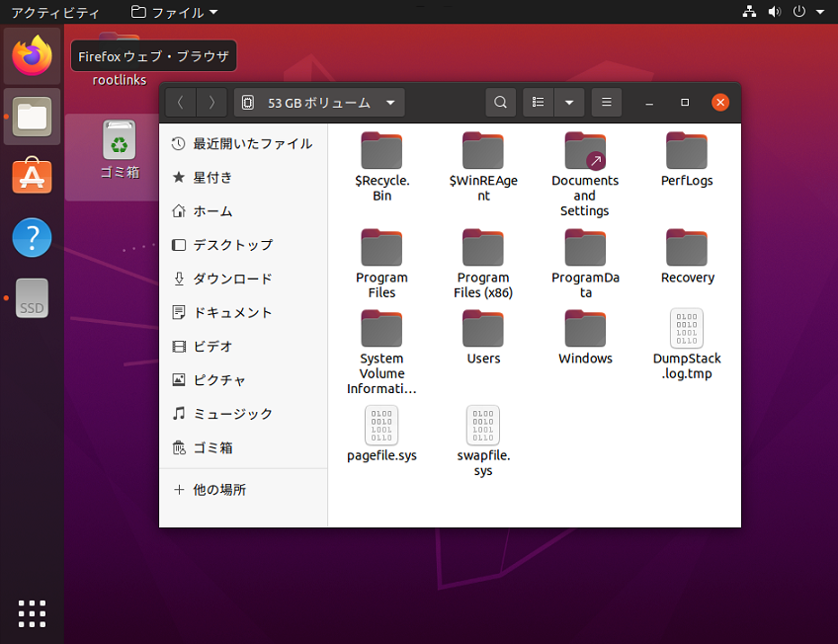The width and height of the screenshot is (838, 644).
Task: Open the PerfLogs folder
Action: [687, 159]
